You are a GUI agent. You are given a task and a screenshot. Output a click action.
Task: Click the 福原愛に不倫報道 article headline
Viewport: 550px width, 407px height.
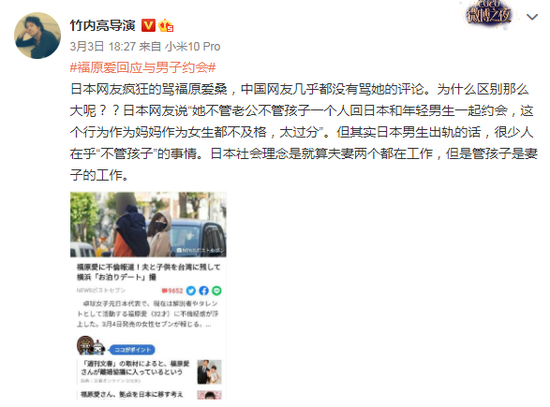click(148, 272)
